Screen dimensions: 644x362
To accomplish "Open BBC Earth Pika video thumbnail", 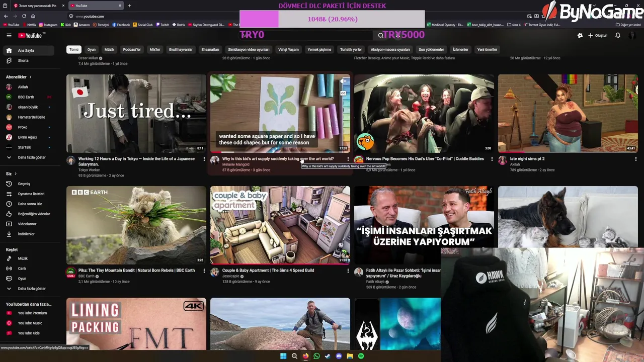I will 136,225.
